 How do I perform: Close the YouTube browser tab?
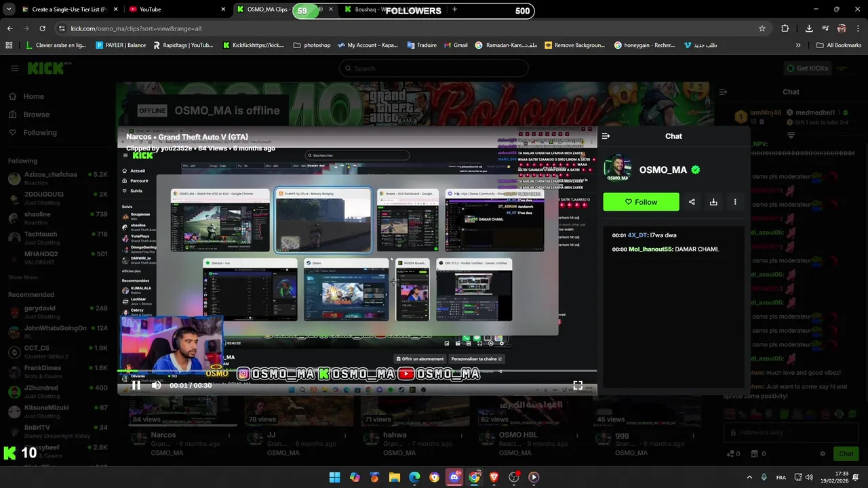point(223,9)
